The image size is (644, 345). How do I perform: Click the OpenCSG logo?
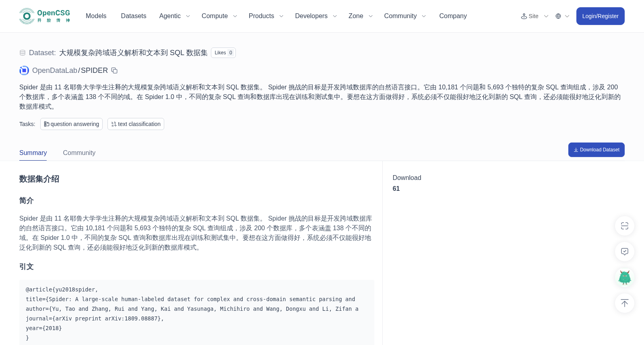[x=45, y=16]
